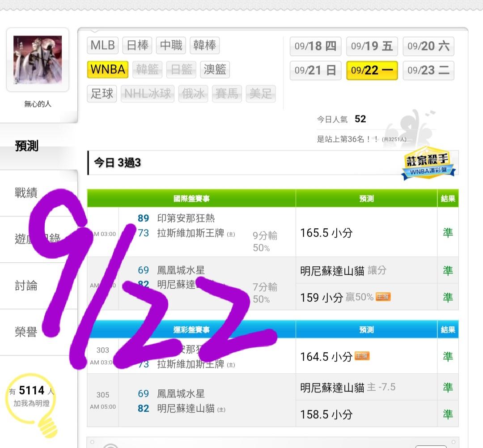Switch date to 09/21 日

click(315, 70)
